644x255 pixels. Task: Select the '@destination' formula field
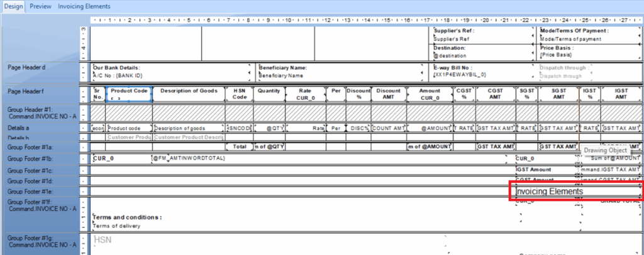click(x=450, y=56)
